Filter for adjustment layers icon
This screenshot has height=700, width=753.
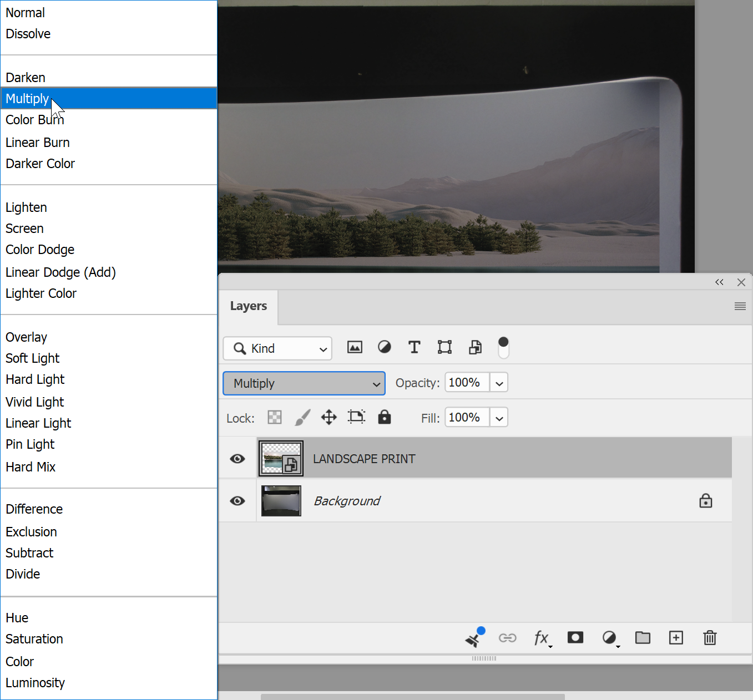(385, 347)
